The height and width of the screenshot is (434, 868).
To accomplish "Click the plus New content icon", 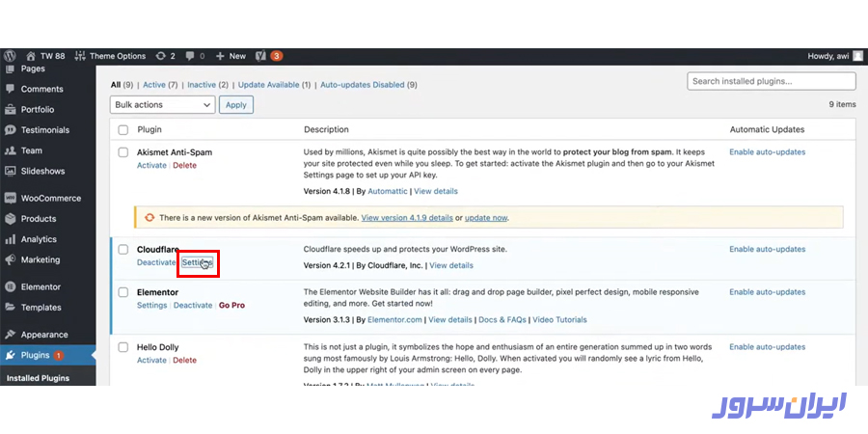I will 220,56.
